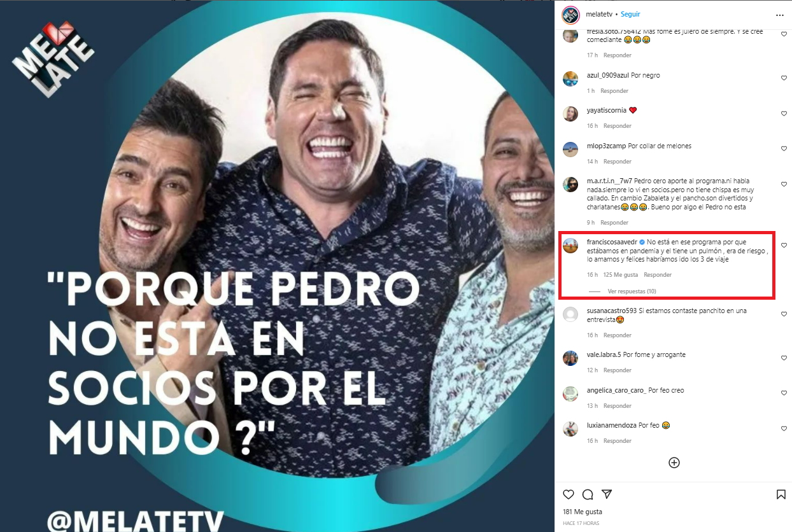Share the post with the paper plane icon
This screenshot has width=792, height=532.
point(607,494)
